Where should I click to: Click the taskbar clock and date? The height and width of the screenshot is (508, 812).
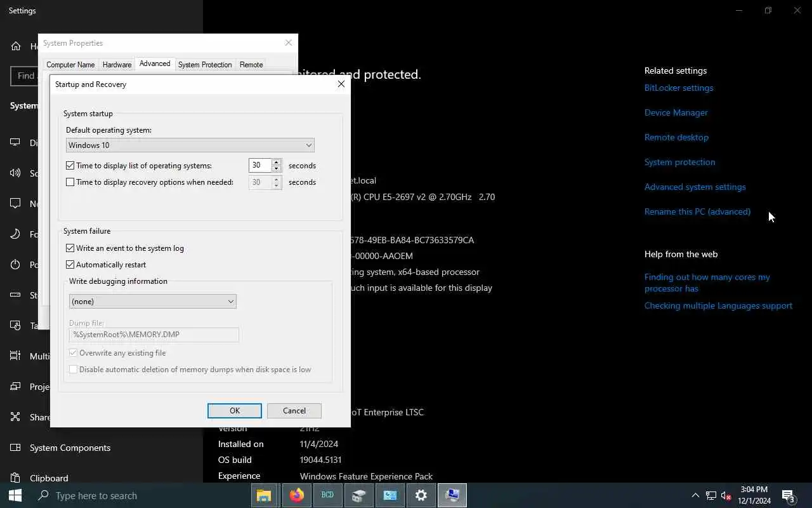point(754,495)
